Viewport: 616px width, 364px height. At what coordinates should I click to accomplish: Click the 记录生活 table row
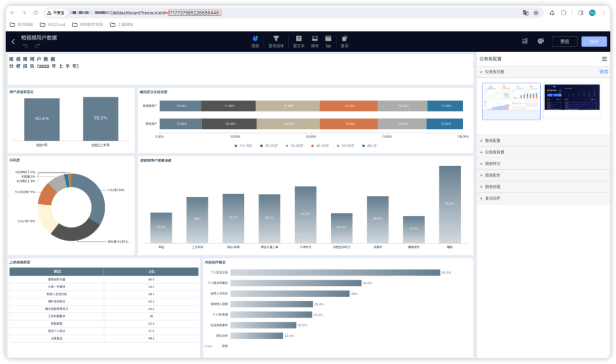tap(104, 338)
